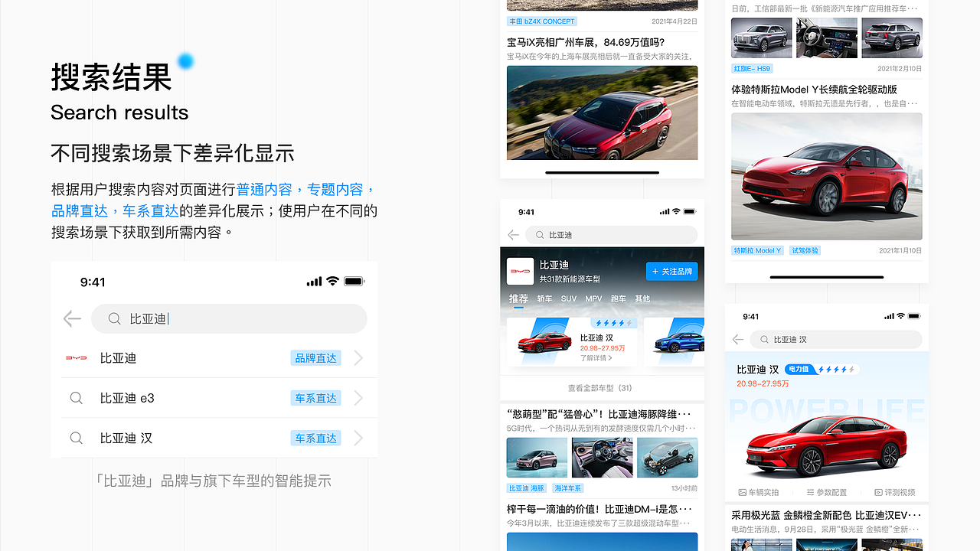Click the battery icon on the 比亚迪 汉 screen status bar
The image size is (980, 551).
click(914, 316)
